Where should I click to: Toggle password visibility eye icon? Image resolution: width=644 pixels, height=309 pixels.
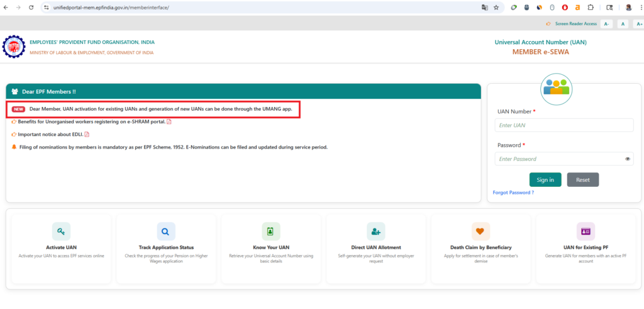coord(628,159)
